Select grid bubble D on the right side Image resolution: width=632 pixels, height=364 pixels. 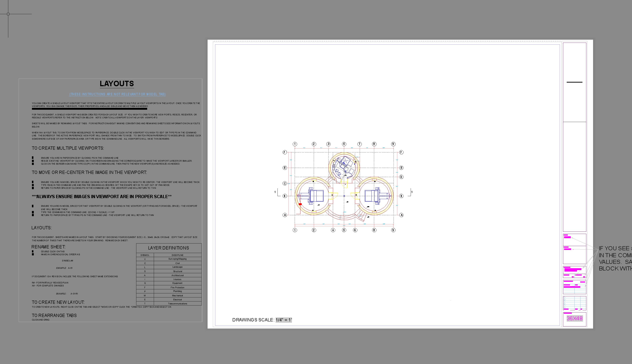pyautogui.click(x=402, y=177)
